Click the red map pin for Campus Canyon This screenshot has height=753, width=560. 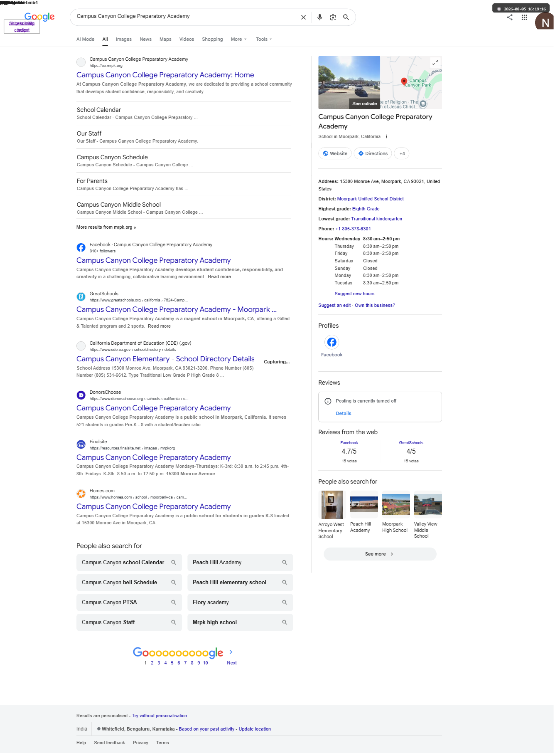[404, 81]
